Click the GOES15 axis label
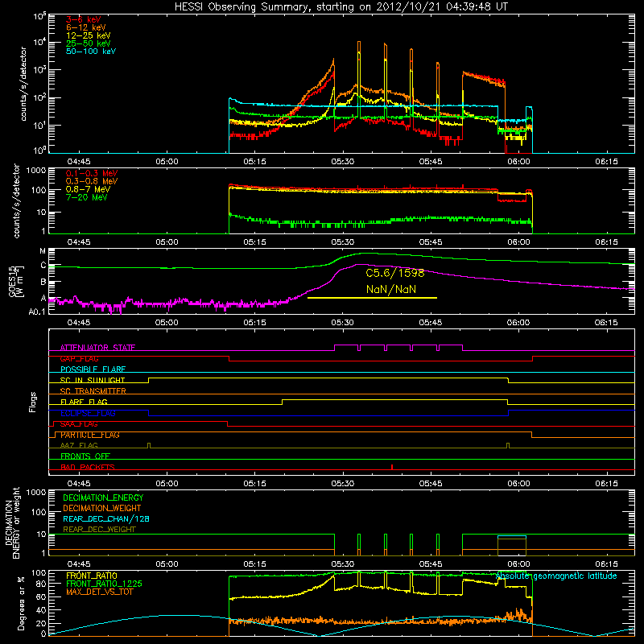The image size is (644, 644). point(14,281)
